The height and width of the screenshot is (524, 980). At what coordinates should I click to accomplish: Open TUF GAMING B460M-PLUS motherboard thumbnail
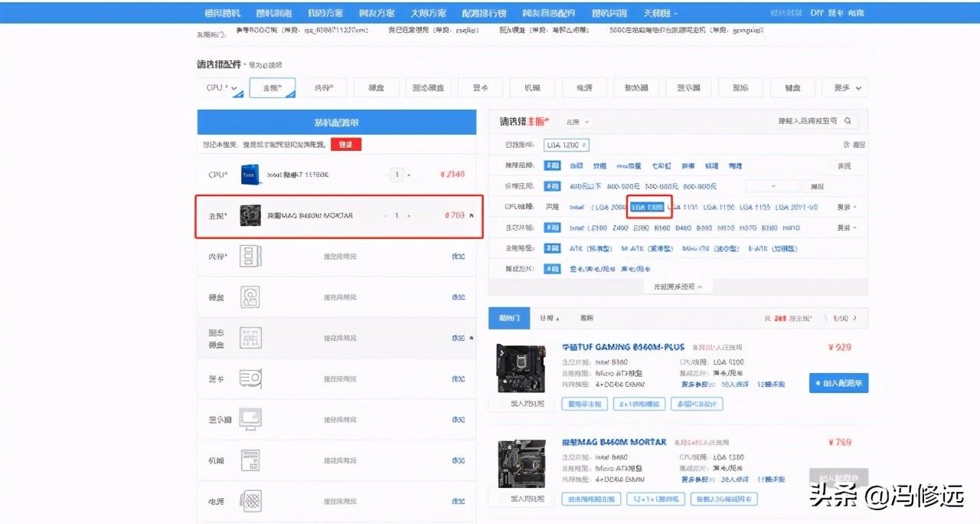point(521,369)
